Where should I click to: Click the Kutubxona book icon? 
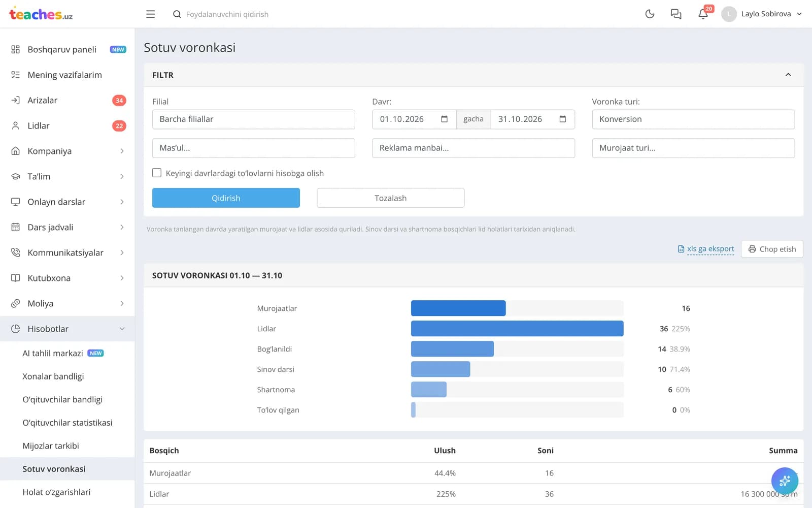pyautogui.click(x=16, y=278)
